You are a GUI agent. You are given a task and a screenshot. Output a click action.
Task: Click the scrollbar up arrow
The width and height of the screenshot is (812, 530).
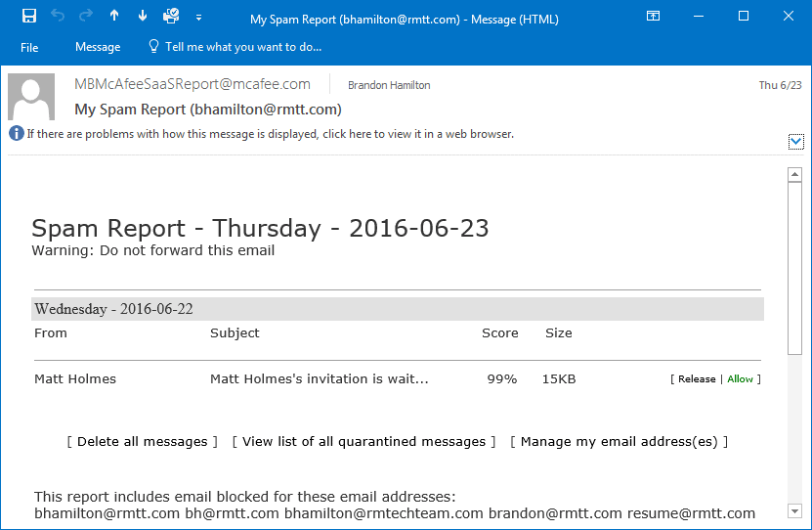(795, 175)
